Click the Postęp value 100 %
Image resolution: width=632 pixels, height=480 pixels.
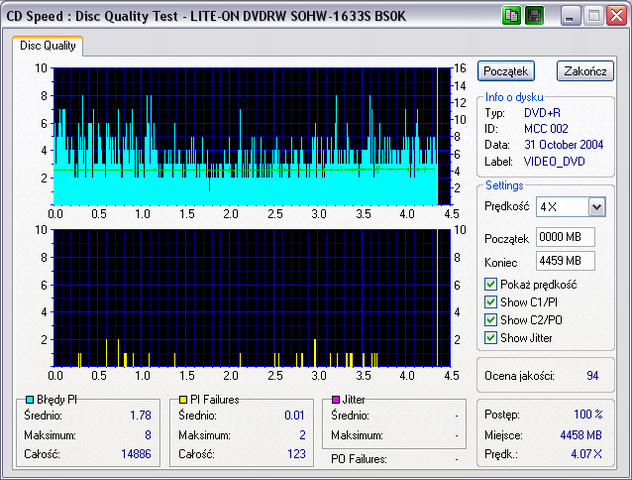point(588,414)
